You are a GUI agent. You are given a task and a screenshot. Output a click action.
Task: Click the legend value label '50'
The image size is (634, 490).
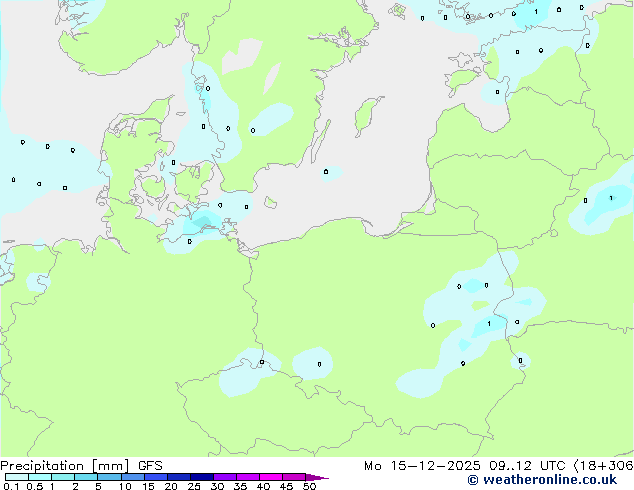309,486
